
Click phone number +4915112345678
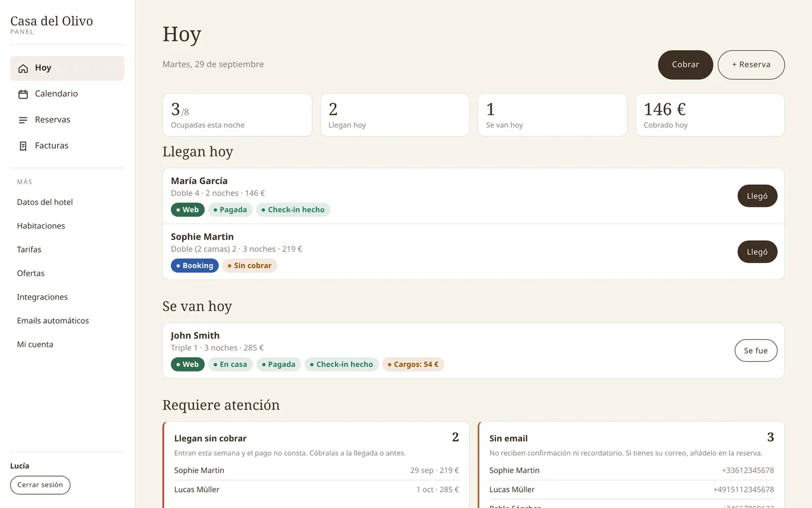click(x=743, y=490)
